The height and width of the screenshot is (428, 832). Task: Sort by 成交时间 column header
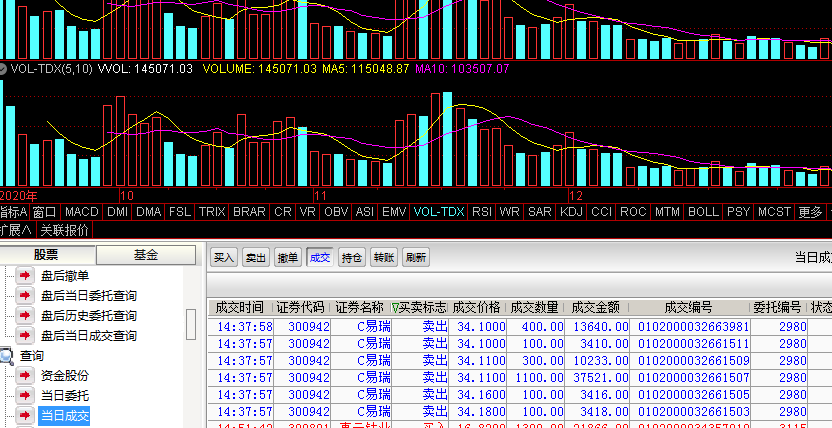click(240, 308)
